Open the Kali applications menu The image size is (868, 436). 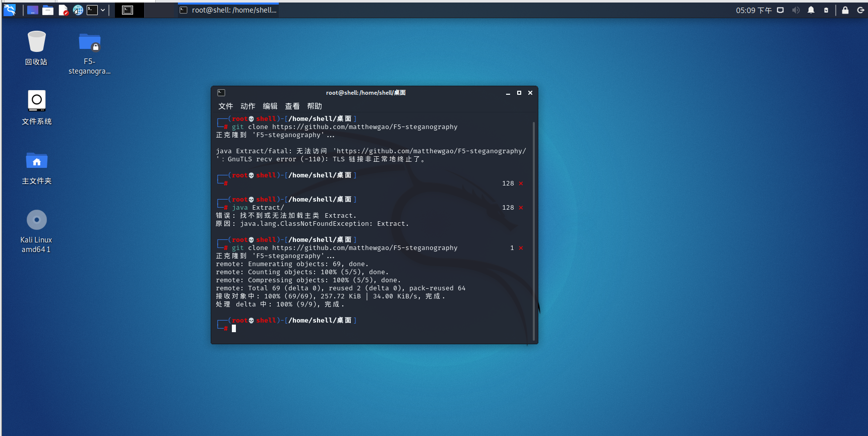pos(10,10)
